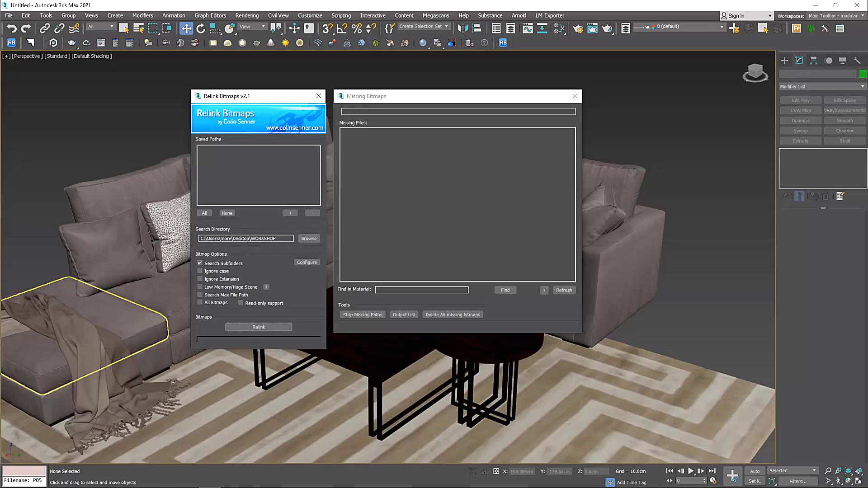
Task: Enable the Ignore Extension checkbox
Action: (x=200, y=279)
